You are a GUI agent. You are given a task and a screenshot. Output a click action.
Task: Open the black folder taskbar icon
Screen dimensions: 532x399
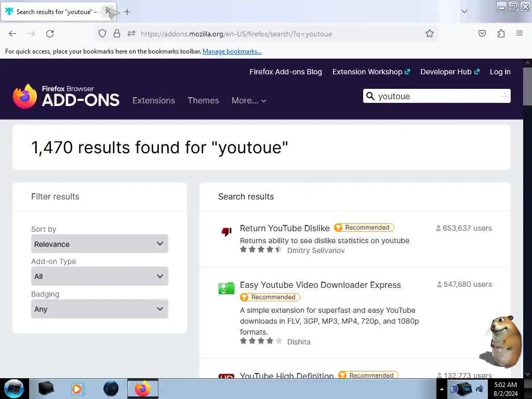pyautogui.click(x=46, y=389)
